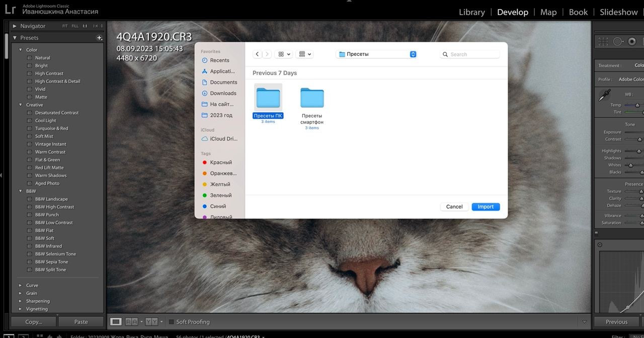Enable the Soft Proofing checkbox
644x338 pixels.
click(x=171, y=322)
